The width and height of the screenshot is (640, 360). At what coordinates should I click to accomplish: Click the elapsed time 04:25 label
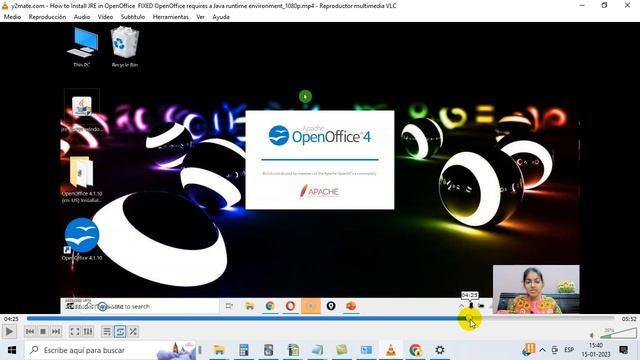click(11, 319)
